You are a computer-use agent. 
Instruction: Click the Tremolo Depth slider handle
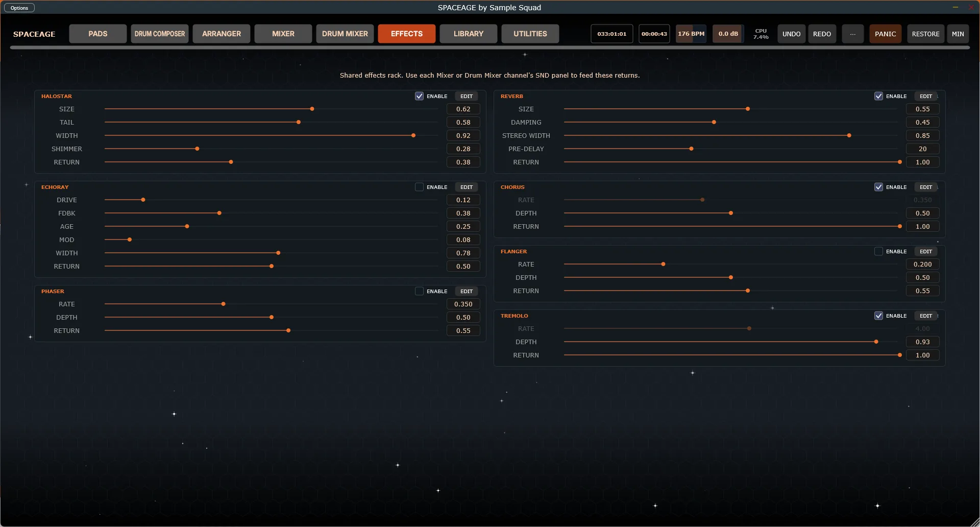point(876,342)
